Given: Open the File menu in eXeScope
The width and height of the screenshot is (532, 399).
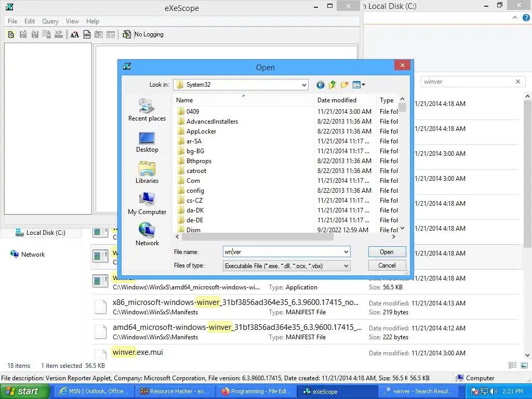Looking at the screenshot, I should pyautogui.click(x=12, y=21).
